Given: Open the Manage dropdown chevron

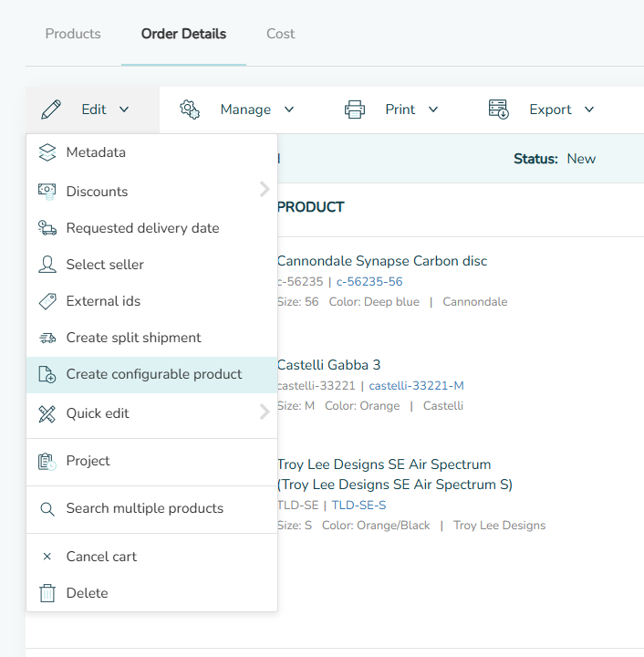Looking at the screenshot, I should (x=289, y=109).
